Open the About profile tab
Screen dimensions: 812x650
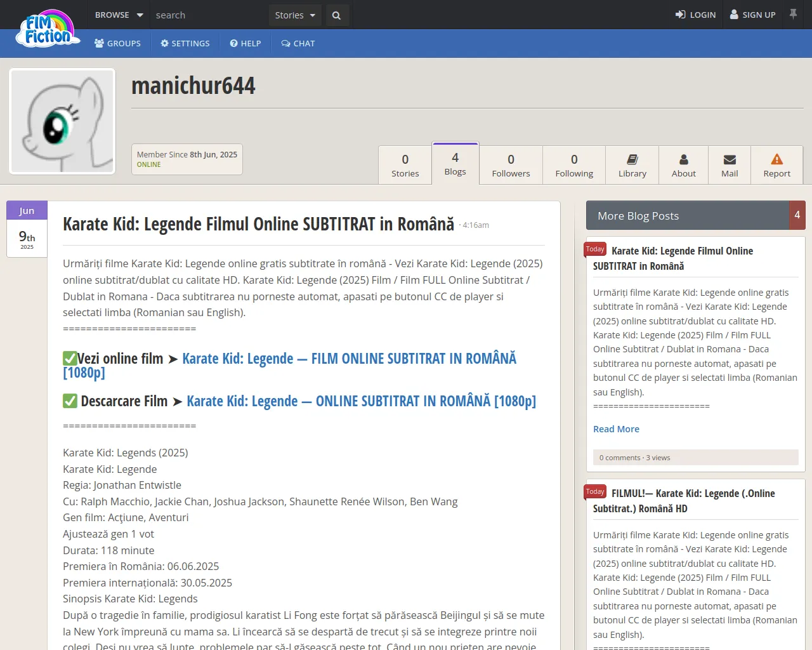pos(683,166)
